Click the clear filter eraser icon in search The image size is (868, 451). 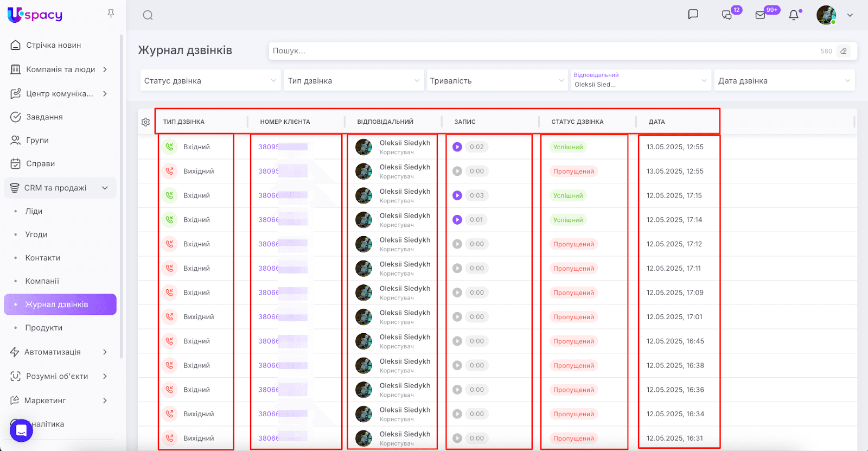844,51
